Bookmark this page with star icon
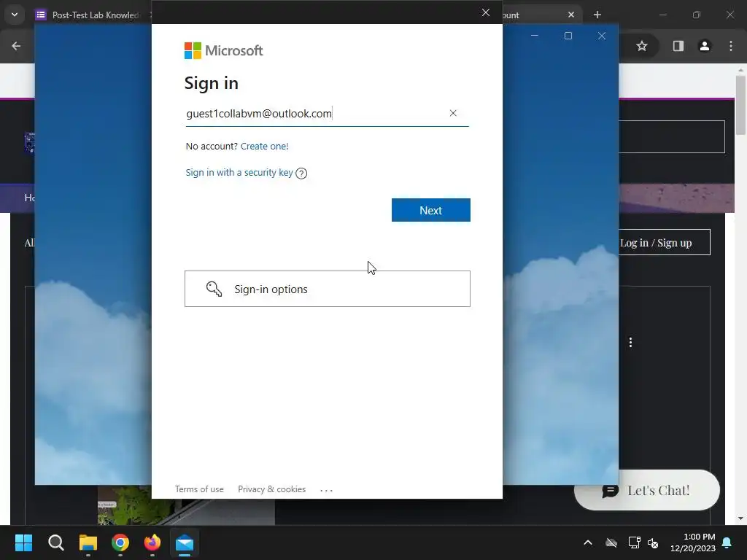The width and height of the screenshot is (747, 560). coord(642,46)
